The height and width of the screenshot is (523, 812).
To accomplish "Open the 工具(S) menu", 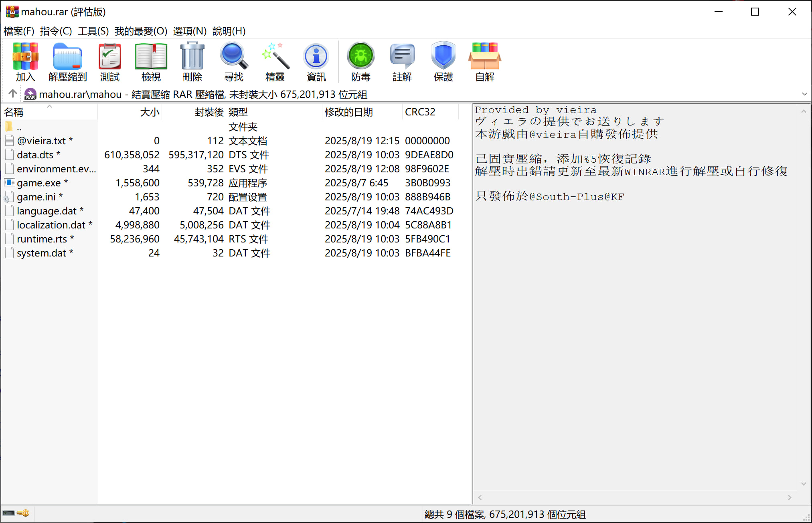I will (x=93, y=31).
